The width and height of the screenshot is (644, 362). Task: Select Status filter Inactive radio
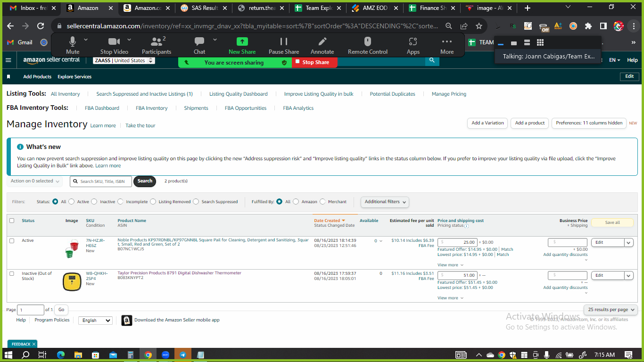[94, 202]
